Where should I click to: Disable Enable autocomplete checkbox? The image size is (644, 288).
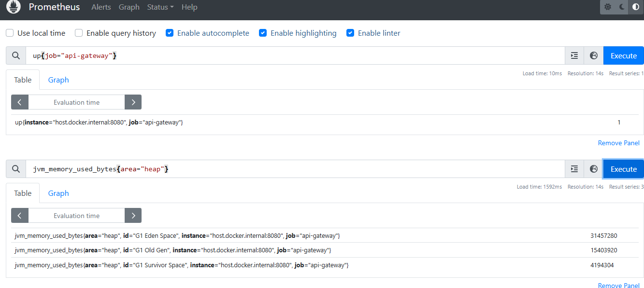coord(170,33)
